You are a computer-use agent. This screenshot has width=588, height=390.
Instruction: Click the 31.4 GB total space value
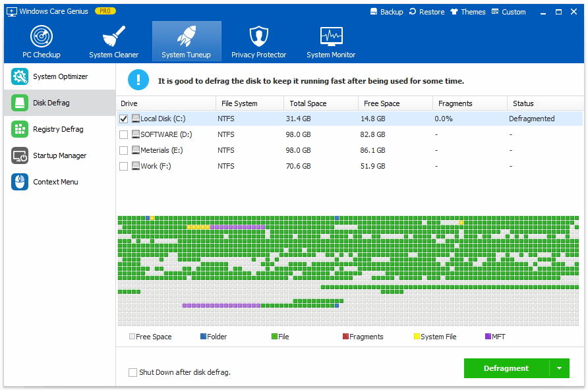coord(298,119)
